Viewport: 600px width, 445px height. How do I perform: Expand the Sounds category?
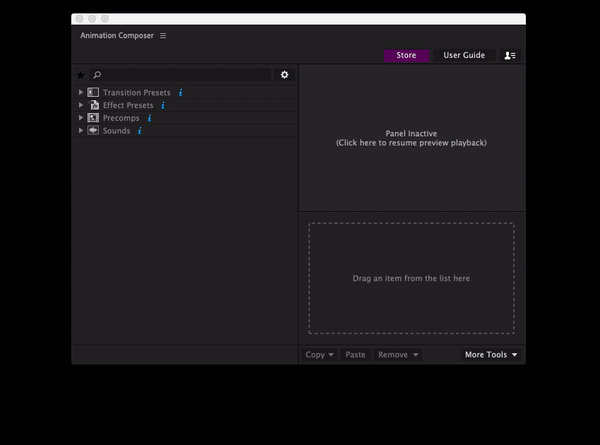[x=80, y=130]
